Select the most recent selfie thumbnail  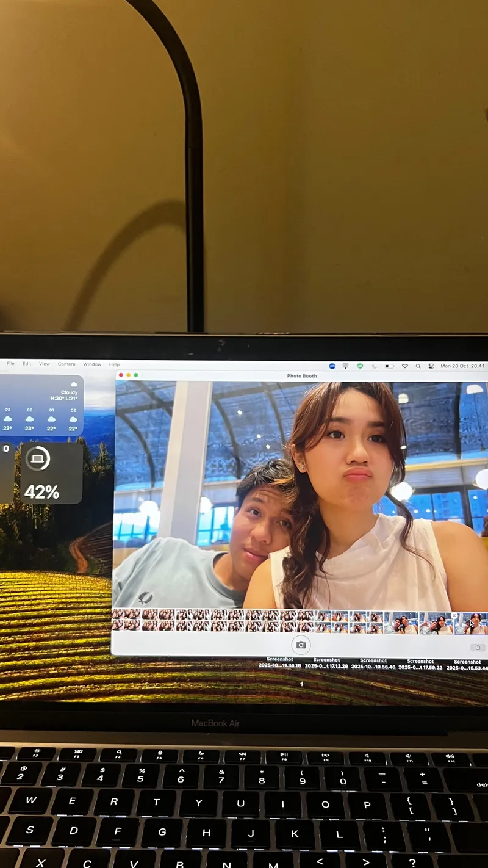(x=473, y=624)
